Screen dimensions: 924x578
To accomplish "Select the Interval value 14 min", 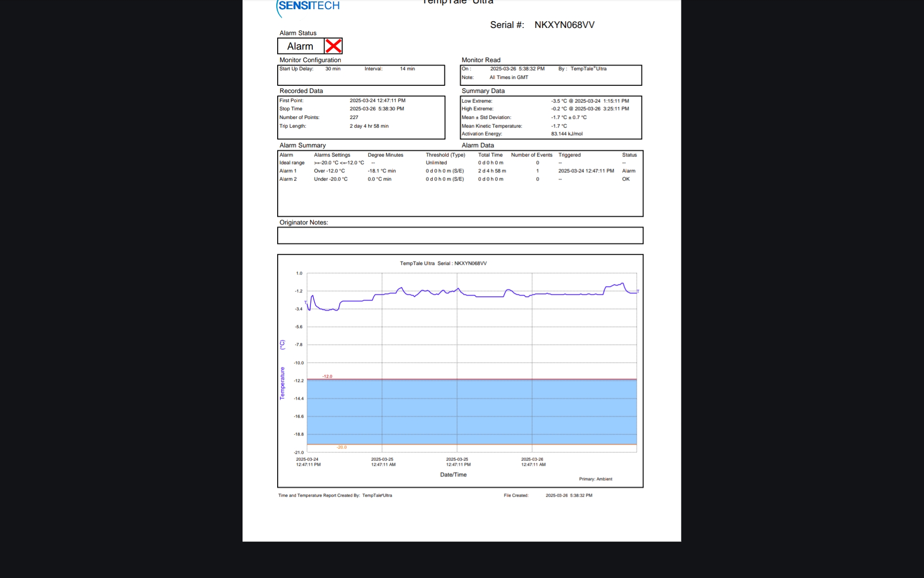I will [x=407, y=69].
